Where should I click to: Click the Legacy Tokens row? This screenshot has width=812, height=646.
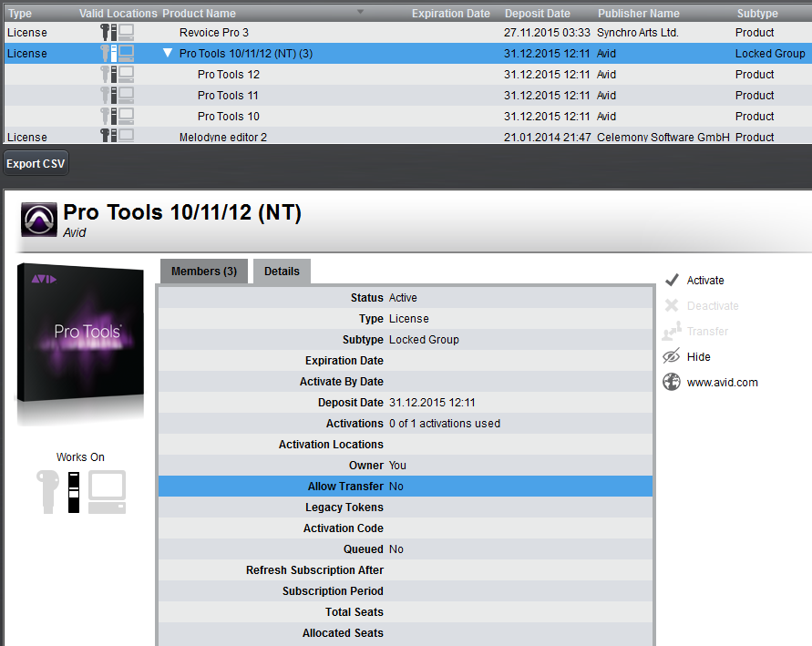click(x=406, y=508)
